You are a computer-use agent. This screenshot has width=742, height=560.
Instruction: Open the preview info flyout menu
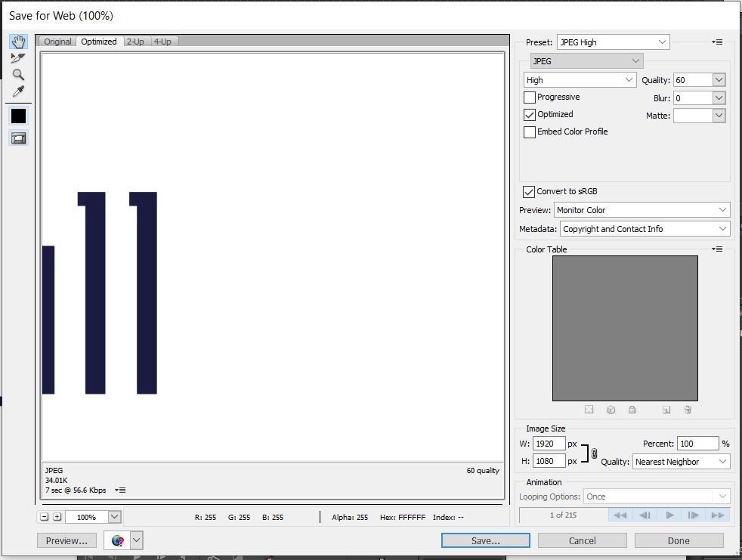tap(120, 490)
